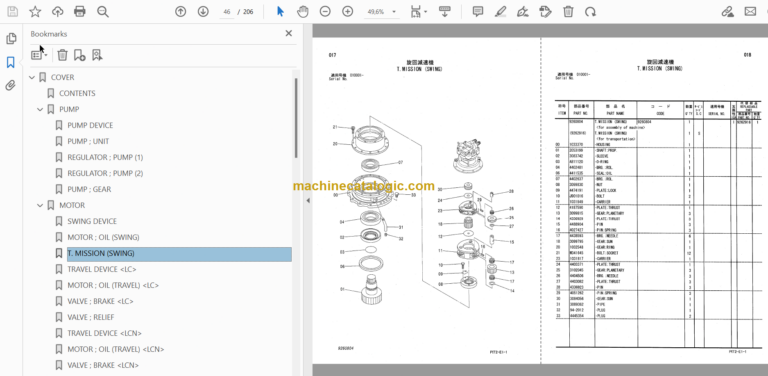Open MOTOR ; OIL (TRAVEL) <LCN> bookmark
The height and width of the screenshot is (376, 768).
(116, 350)
